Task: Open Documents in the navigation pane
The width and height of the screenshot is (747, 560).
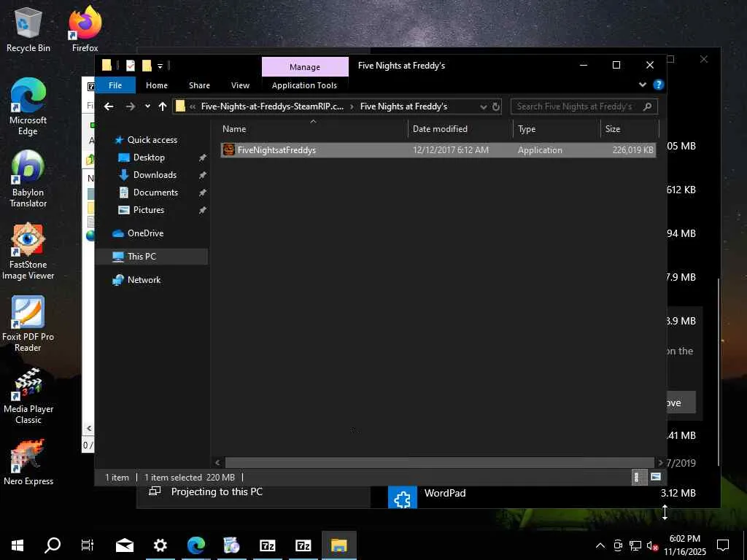Action: coord(155,192)
